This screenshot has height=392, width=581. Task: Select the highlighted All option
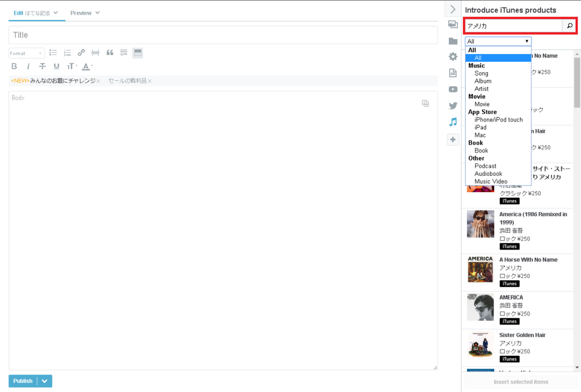[498, 58]
